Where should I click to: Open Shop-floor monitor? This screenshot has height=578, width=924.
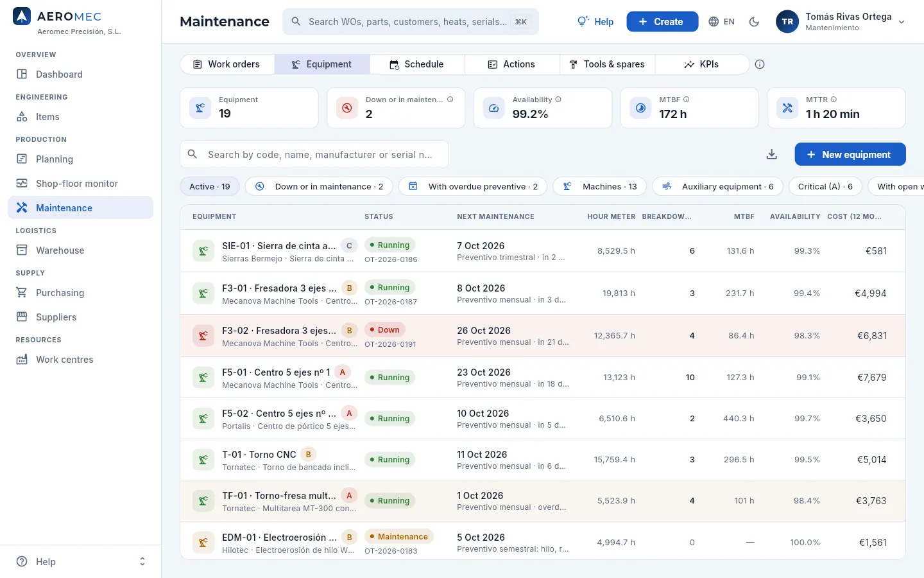[x=81, y=184]
